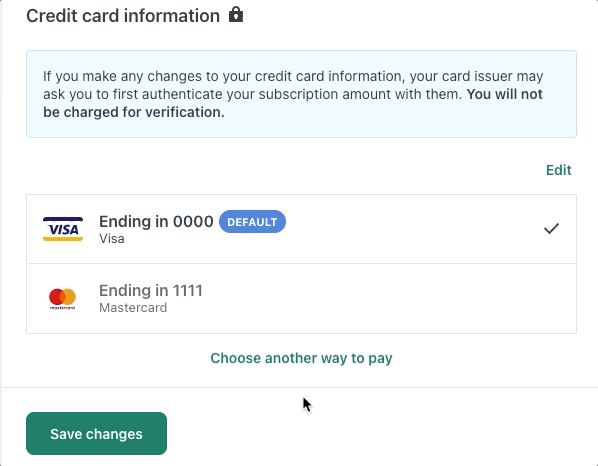
Task: Click the padlock icon beside the heading
Action: click(236, 15)
